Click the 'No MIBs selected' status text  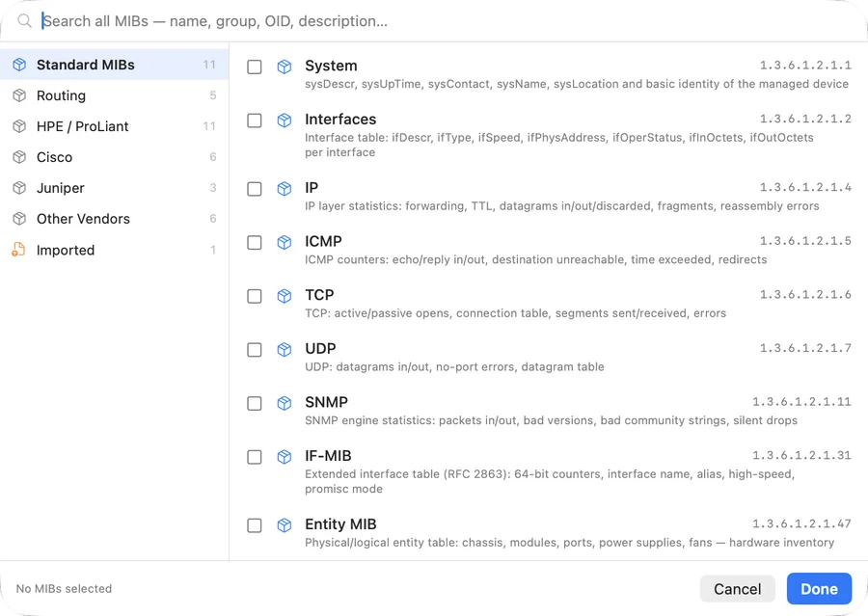(x=64, y=589)
